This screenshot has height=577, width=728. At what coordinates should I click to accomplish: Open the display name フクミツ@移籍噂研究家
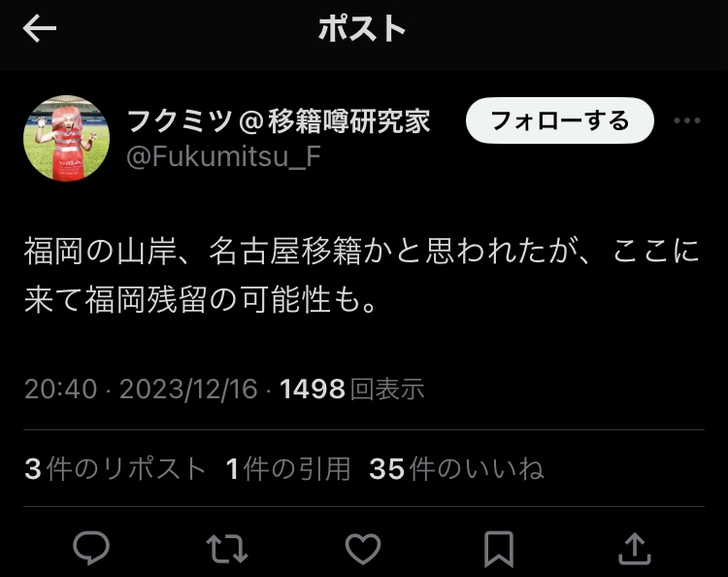pyautogui.click(x=279, y=120)
